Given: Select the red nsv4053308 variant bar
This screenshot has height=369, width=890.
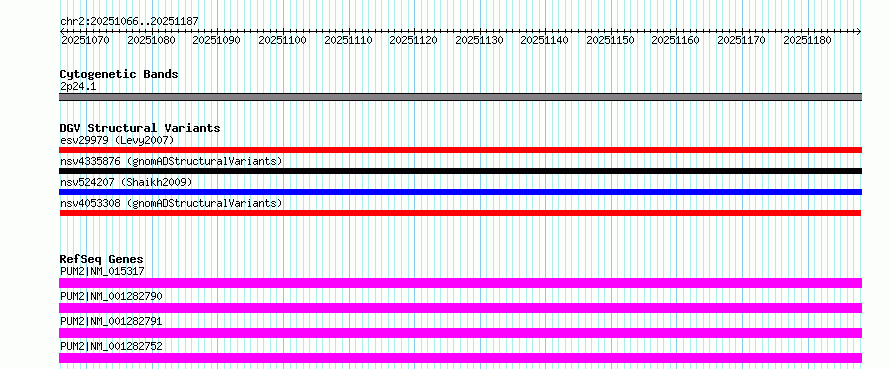Looking at the screenshot, I should coord(460,213).
